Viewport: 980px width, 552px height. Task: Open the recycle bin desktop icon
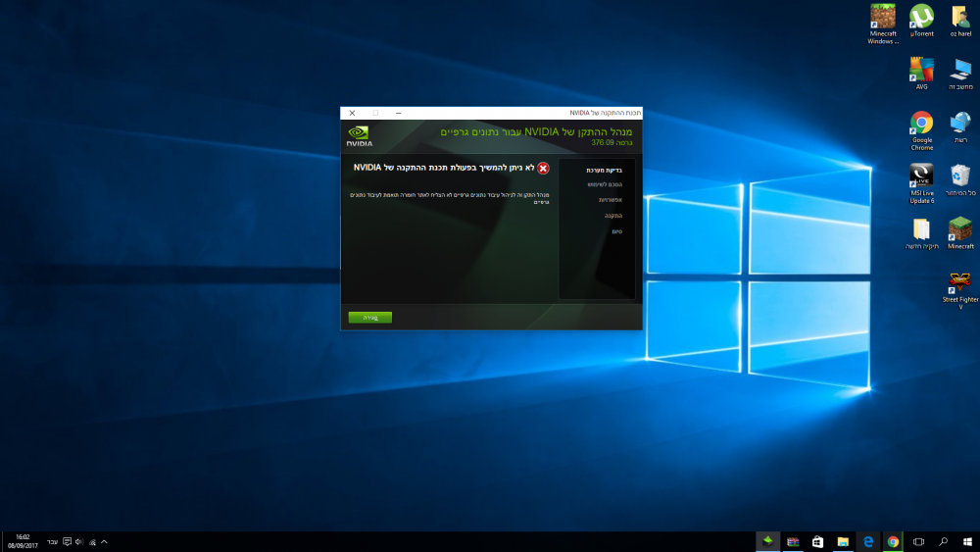tap(960, 179)
